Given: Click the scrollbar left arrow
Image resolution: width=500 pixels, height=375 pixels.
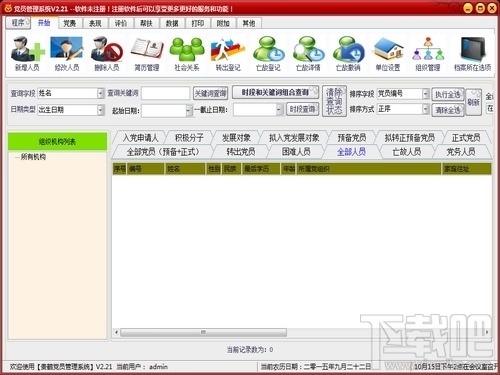Looking at the screenshot, I should tap(116, 332).
